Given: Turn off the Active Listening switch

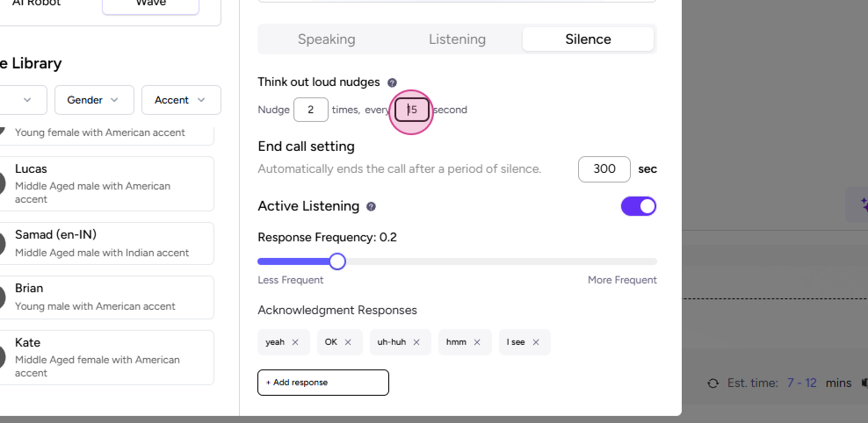Looking at the screenshot, I should (639, 206).
